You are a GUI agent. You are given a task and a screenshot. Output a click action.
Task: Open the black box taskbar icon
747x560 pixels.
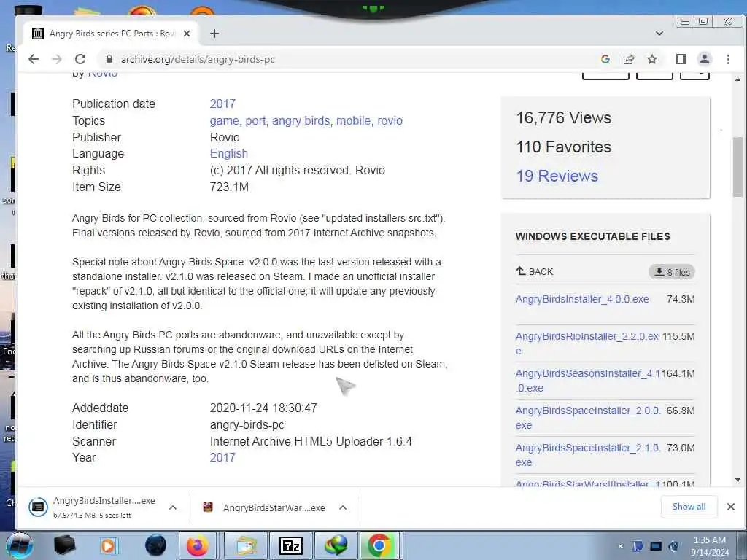click(65, 545)
